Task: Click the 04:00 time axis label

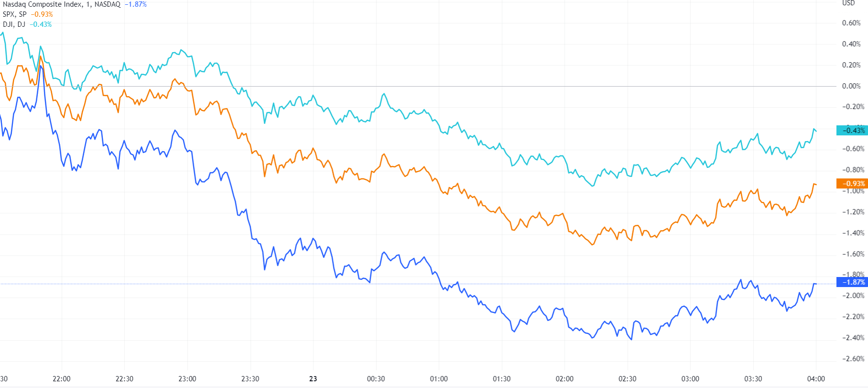Action: click(816, 379)
